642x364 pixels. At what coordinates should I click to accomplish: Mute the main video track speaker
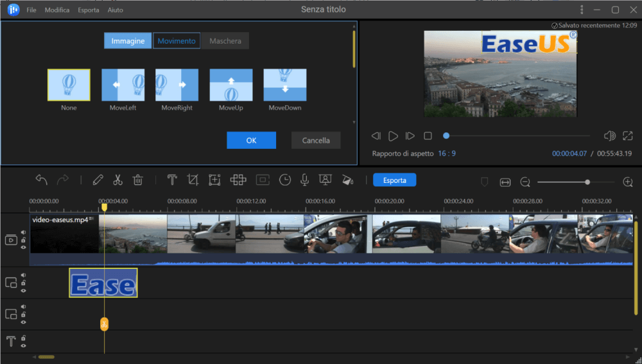pyautogui.click(x=24, y=233)
